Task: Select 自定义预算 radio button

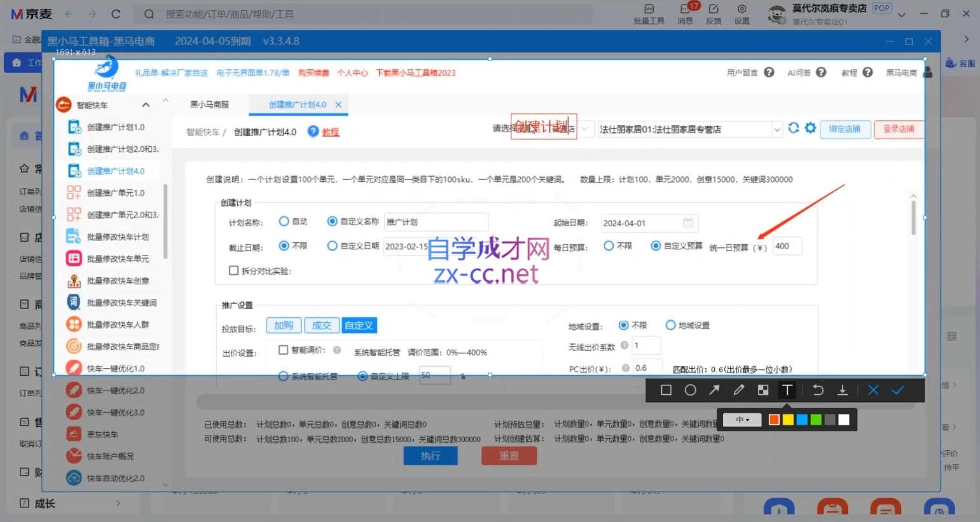Action: 656,245
